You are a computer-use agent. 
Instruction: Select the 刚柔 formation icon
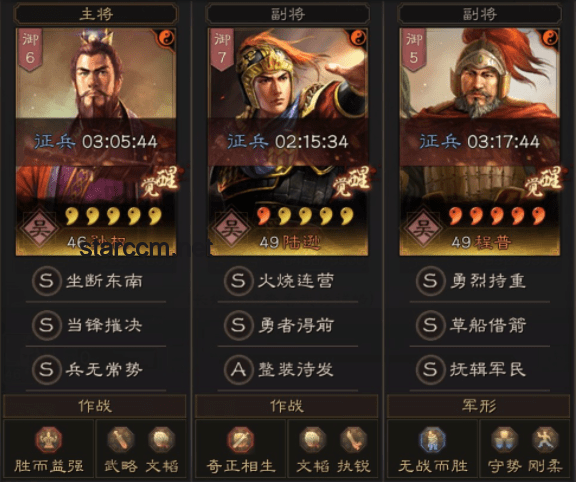(x=545, y=439)
